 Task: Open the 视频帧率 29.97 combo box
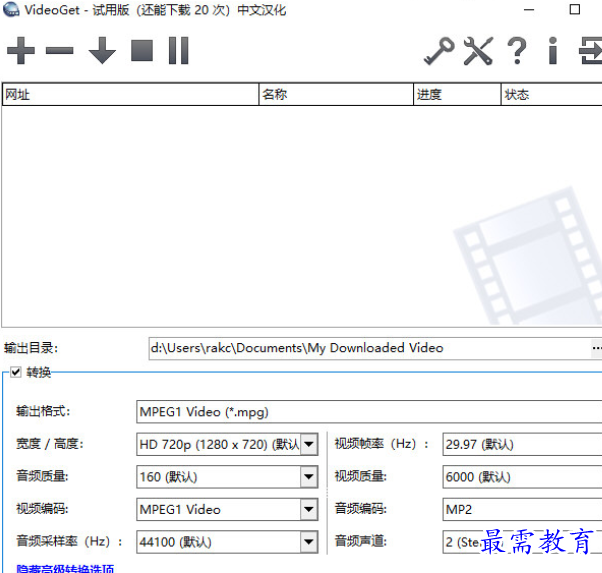click(522, 444)
